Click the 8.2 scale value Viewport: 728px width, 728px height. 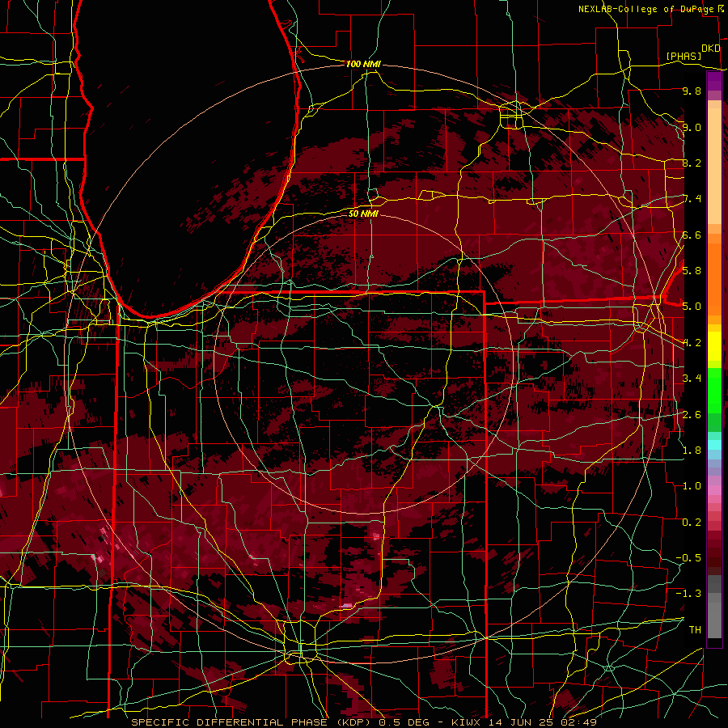click(x=692, y=163)
